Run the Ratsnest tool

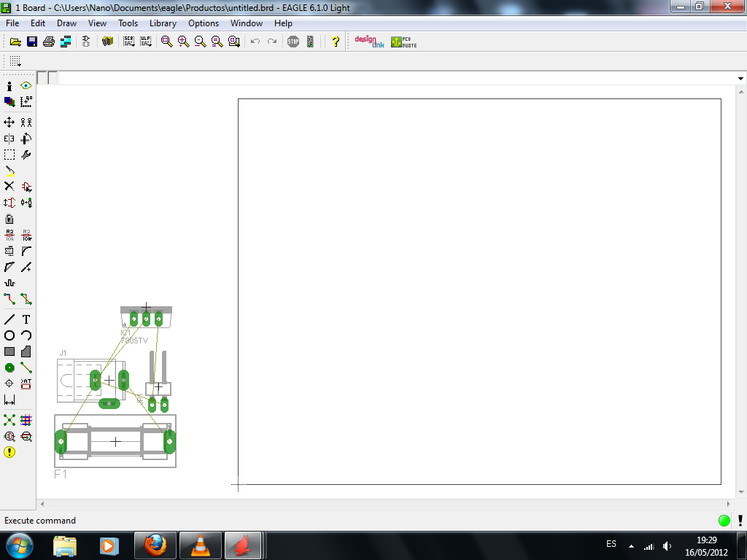[9, 420]
